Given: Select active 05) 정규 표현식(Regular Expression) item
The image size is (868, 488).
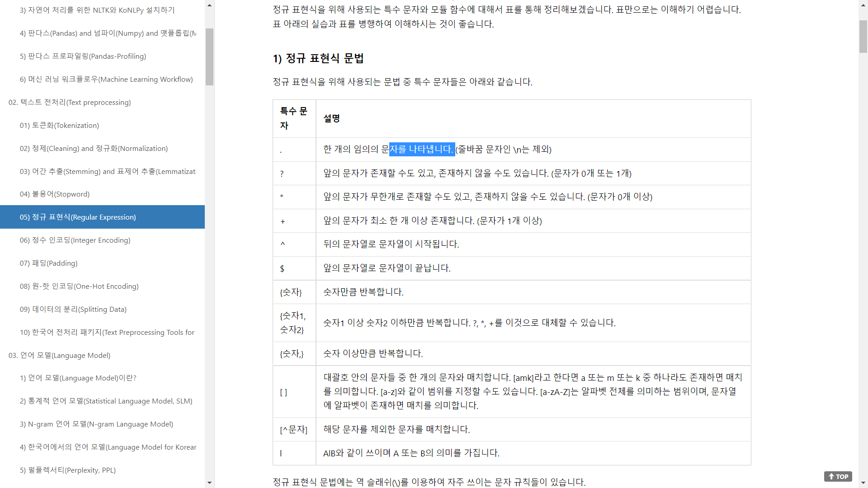Looking at the screenshot, I should [102, 217].
